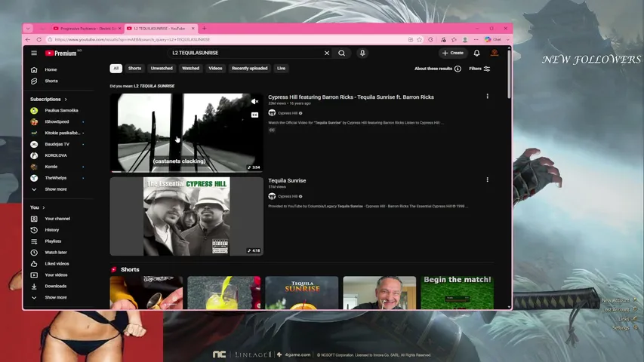This screenshot has width=644, height=362.
Task: Open the YouTube hamburger guide menu
Action: [34, 53]
